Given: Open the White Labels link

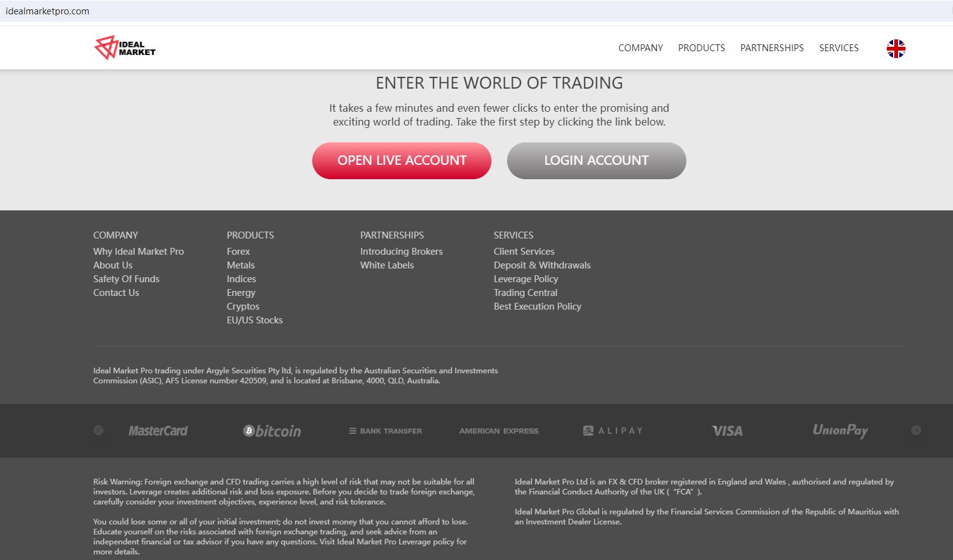Looking at the screenshot, I should [x=387, y=265].
